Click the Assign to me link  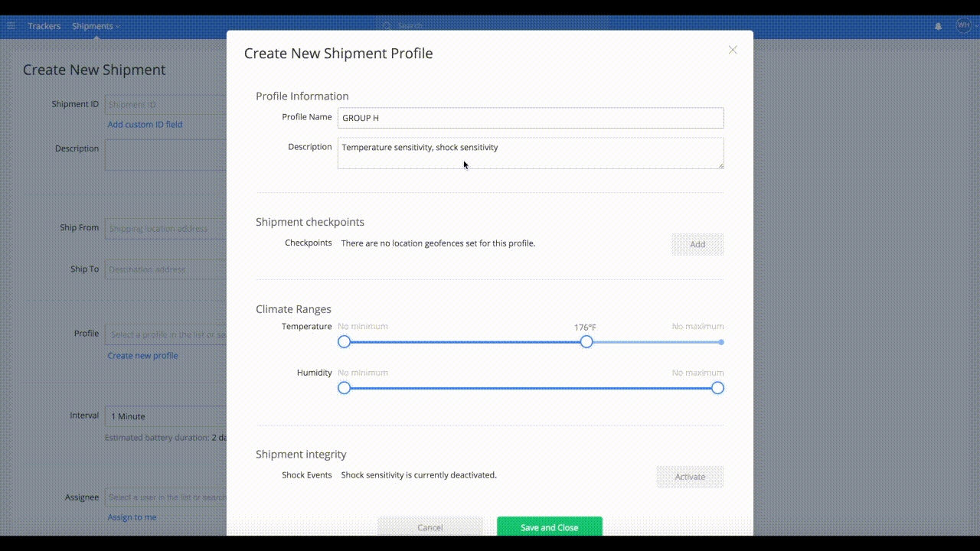pos(132,517)
